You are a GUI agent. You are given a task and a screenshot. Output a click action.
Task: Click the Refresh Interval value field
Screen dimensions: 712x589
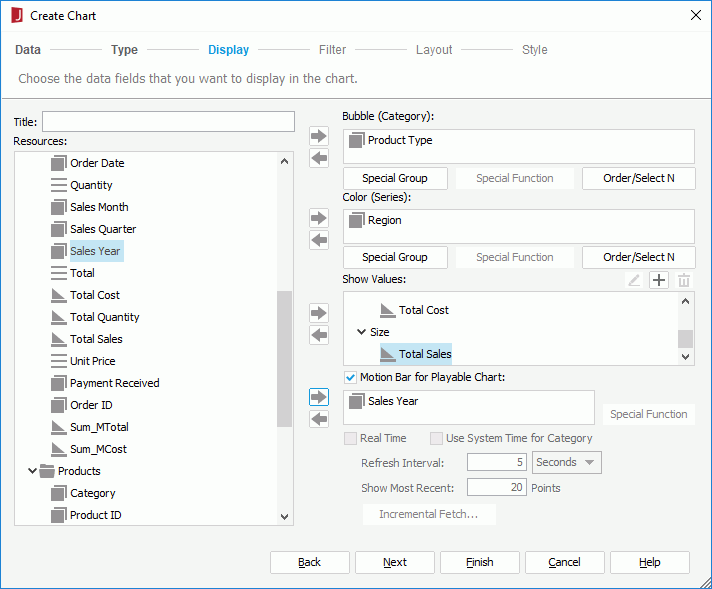coord(497,462)
